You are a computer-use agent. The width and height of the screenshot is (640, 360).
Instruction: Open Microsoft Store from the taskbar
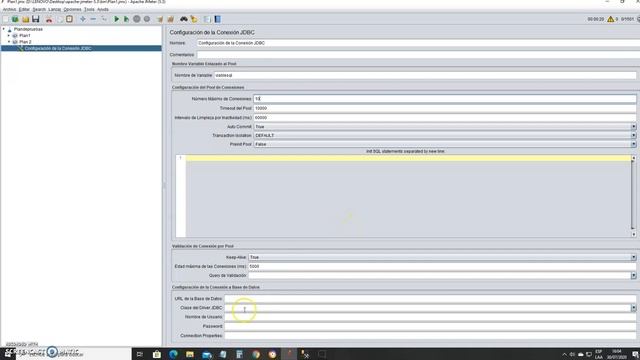click(157, 354)
